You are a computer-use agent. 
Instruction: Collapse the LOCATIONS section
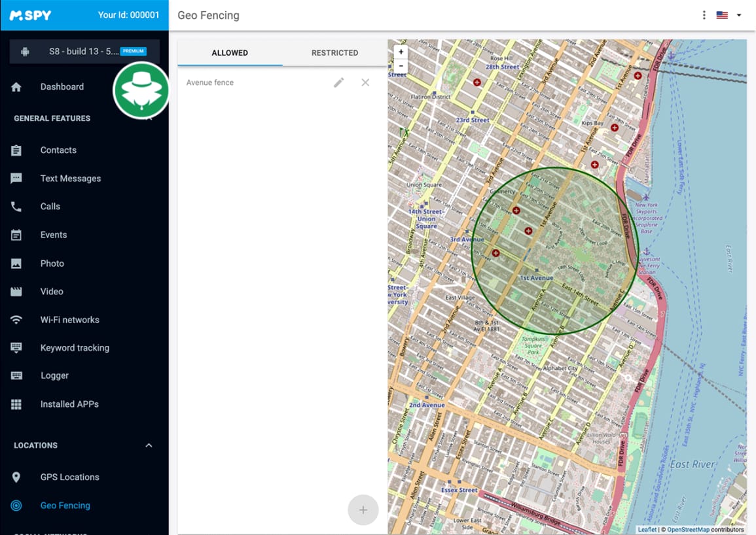(x=149, y=445)
